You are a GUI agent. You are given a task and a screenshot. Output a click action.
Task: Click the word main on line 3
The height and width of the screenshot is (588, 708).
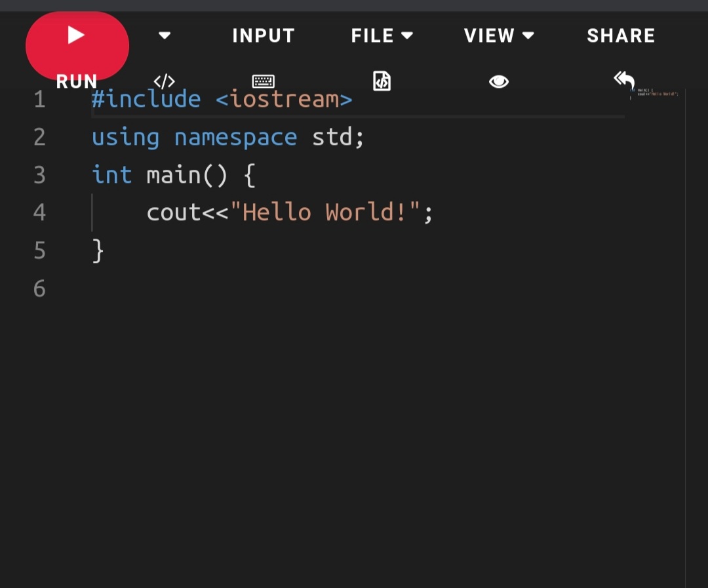click(173, 175)
